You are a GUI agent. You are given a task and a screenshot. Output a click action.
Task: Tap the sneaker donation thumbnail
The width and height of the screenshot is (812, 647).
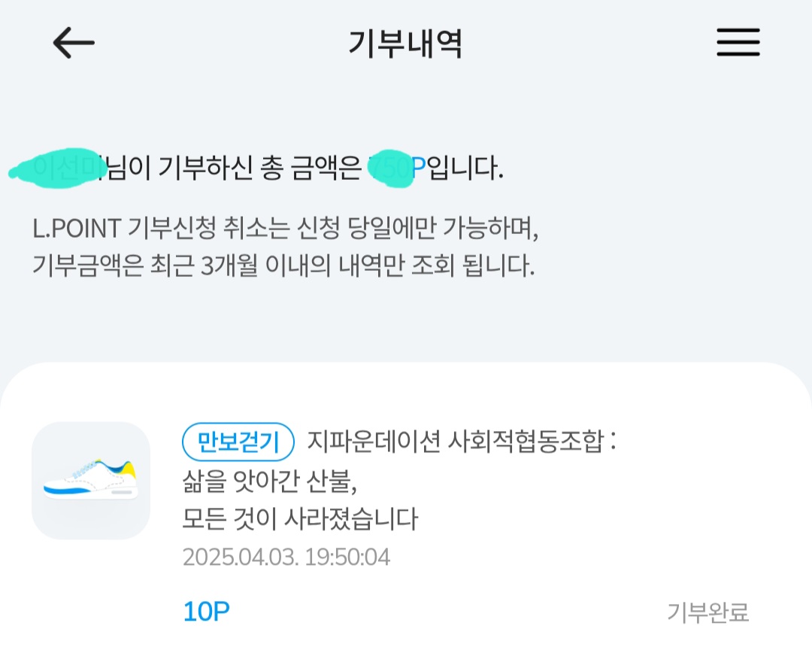click(x=91, y=481)
